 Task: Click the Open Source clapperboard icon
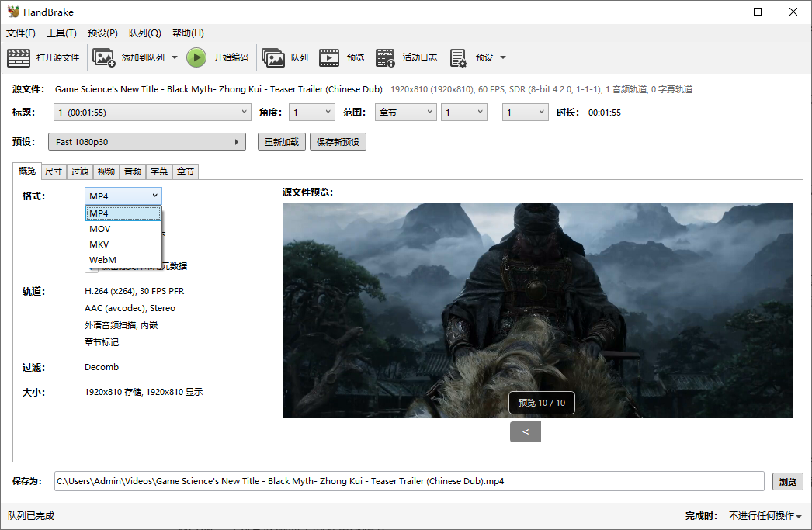19,57
